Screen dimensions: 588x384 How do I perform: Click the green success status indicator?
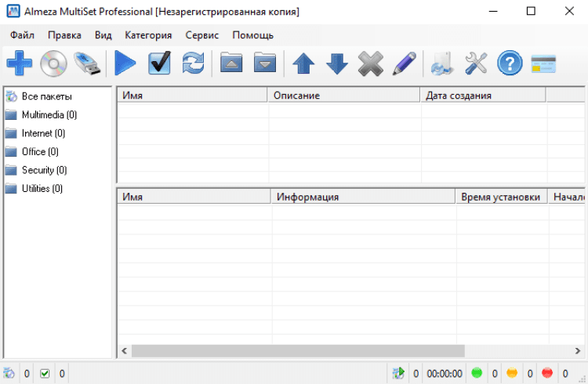tap(477, 373)
